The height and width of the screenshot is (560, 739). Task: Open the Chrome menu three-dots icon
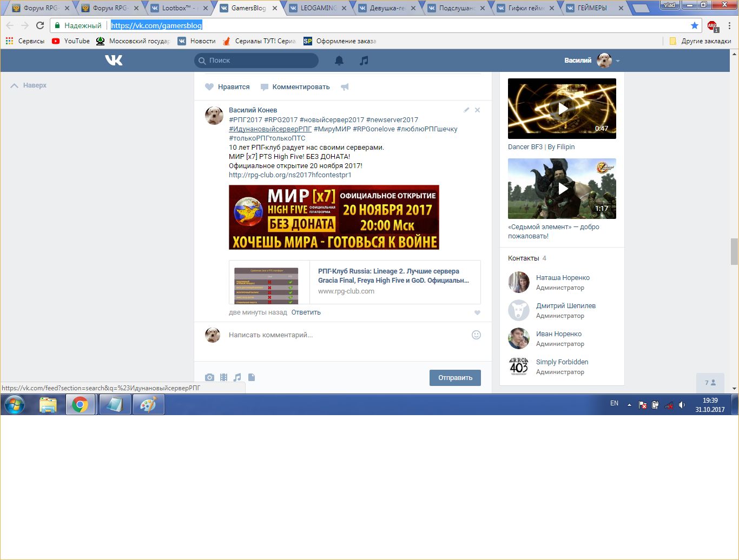coord(729,25)
